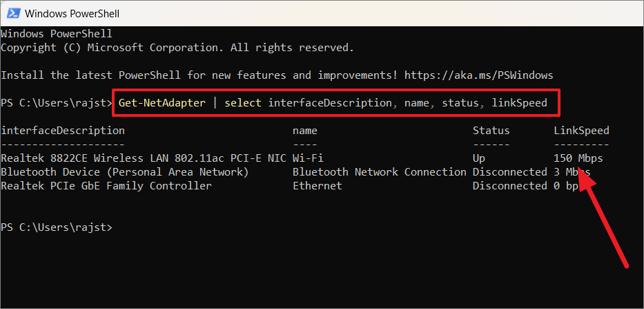Click the Realtek 8822CE Wireless LAN entry
Image resolution: width=644 pixels, height=309 pixels.
144,158
